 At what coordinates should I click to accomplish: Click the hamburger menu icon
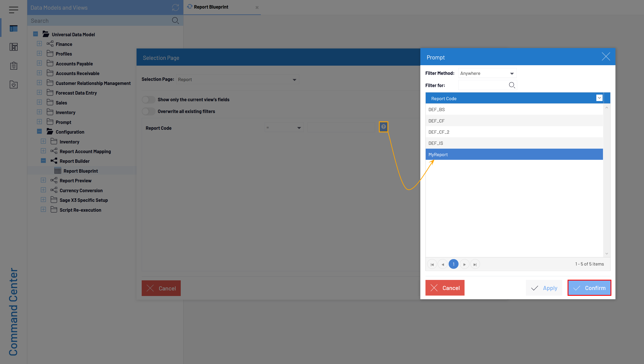coord(14,9)
